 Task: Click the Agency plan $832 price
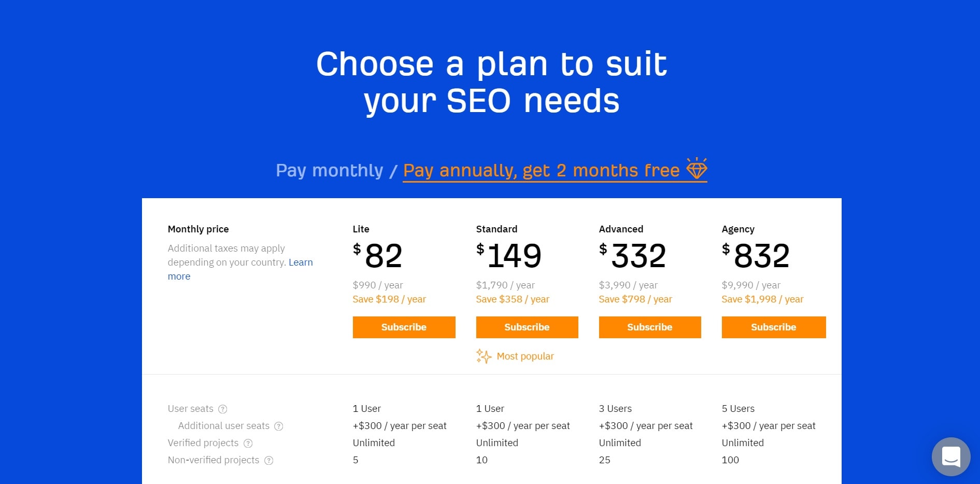pos(756,255)
